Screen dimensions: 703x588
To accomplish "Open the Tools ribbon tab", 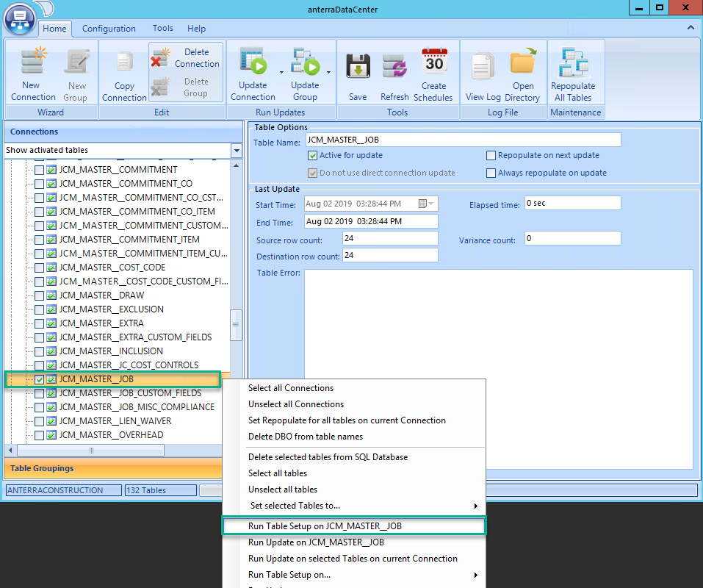I will tap(163, 28).
